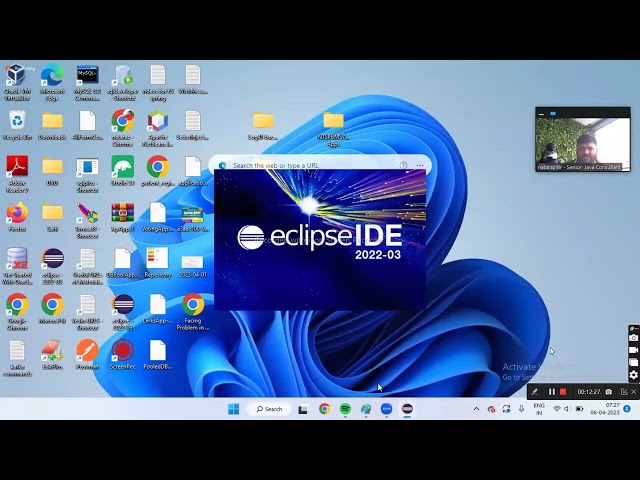This screenshot has width=640, height=480.
Task: Launch the ScreenRec desktop shortcut
Action: 122,355
